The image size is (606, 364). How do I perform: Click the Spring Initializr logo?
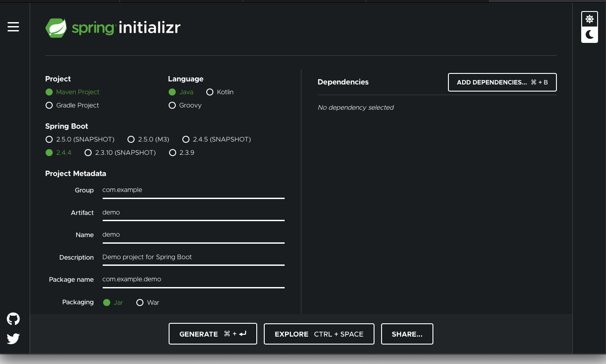[x=113, y=28]
